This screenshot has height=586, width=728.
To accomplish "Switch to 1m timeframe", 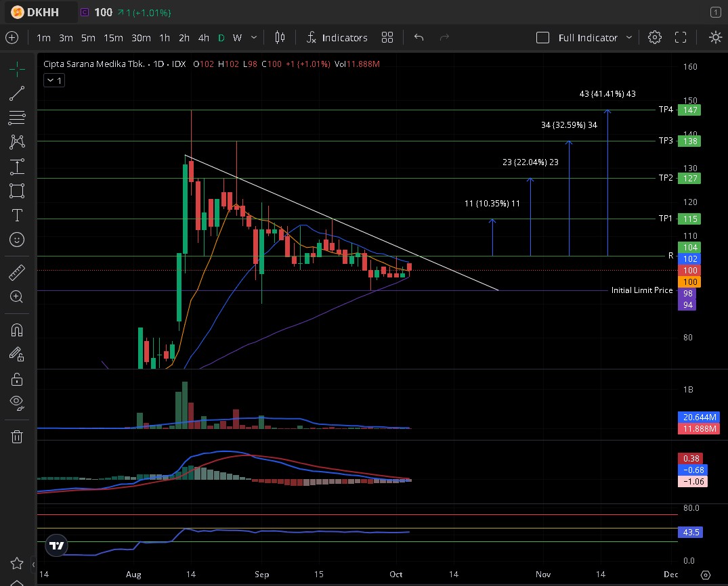I will 43,38.
